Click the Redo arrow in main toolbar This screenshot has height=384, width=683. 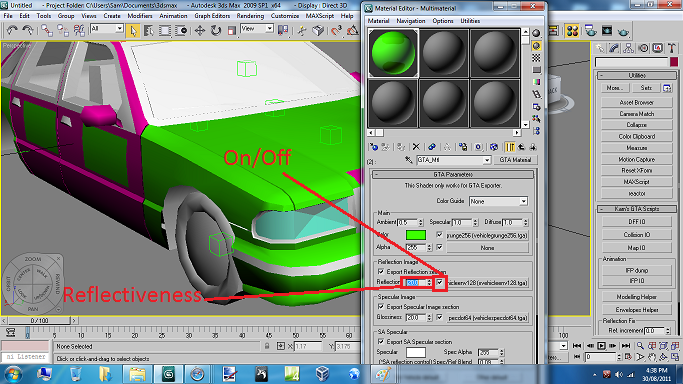(27, 30)
